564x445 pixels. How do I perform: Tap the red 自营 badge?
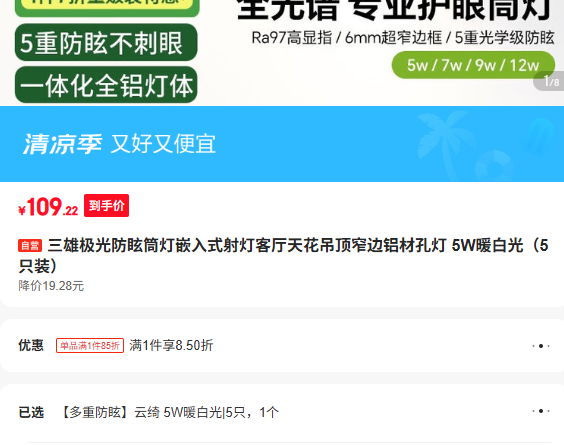tap(30, 246)
